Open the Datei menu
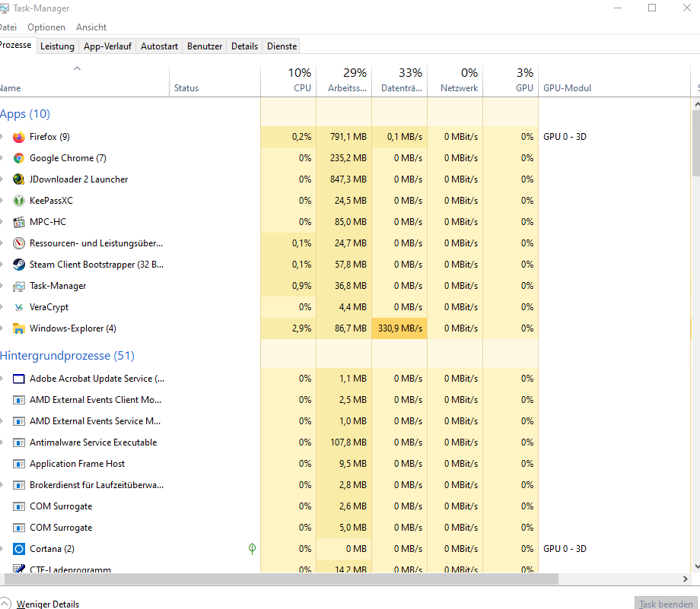This screenshot has height=609, width=700. [x=8, y=27]
